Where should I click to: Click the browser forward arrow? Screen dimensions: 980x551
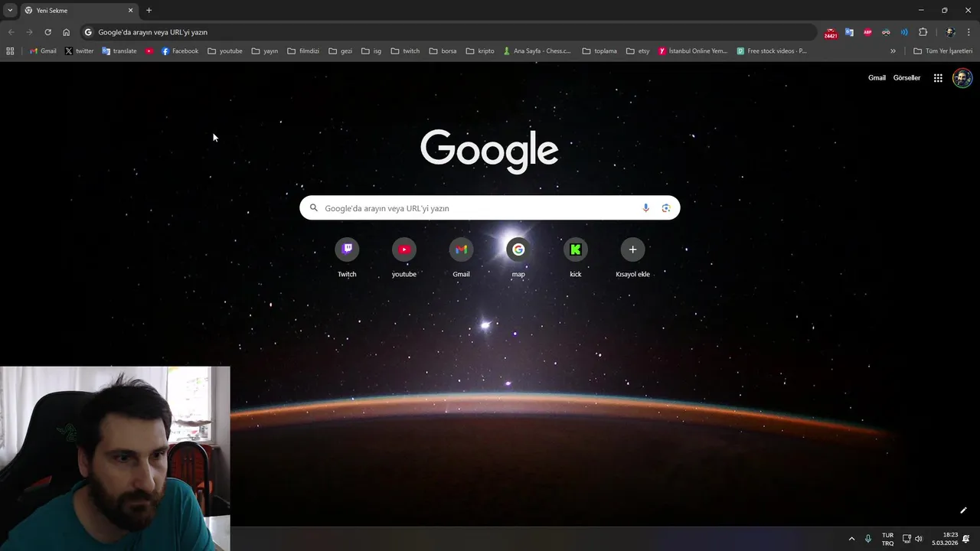coord(29,32)
